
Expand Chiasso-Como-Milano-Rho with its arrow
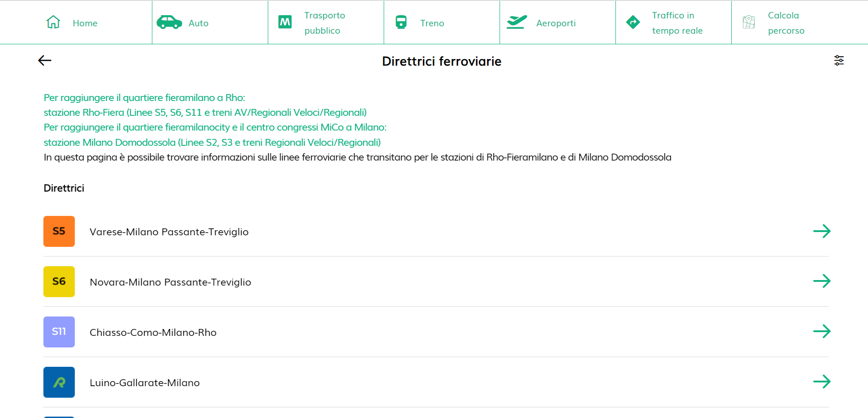point(821,331)
